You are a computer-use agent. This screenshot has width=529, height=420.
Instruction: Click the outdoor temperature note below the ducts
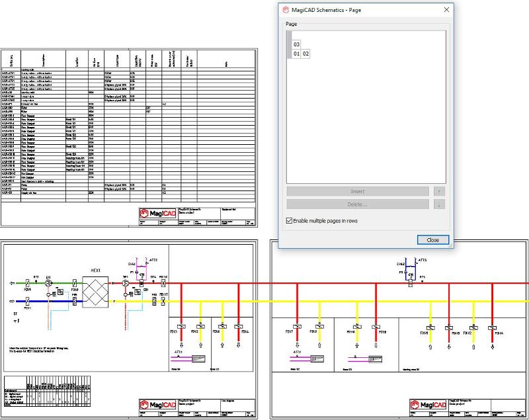(38, 349)
